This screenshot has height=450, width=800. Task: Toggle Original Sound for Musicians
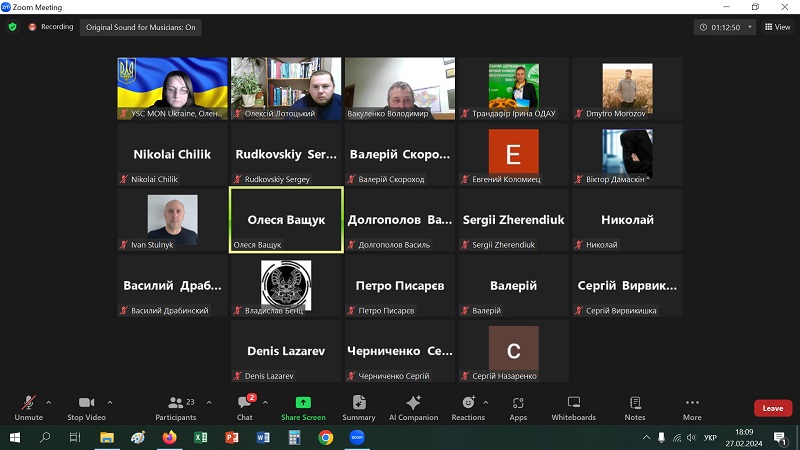141,27
